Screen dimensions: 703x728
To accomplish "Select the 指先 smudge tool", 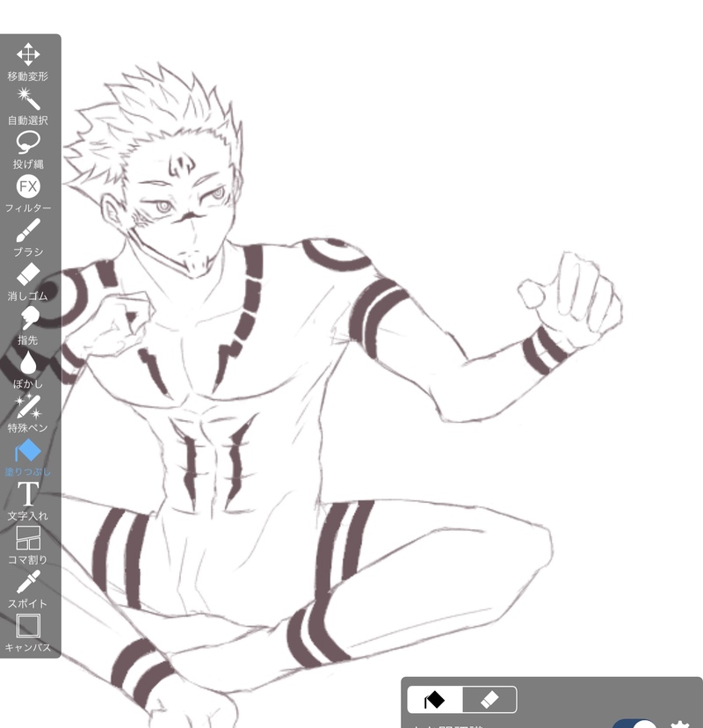I will coord(28,325).
